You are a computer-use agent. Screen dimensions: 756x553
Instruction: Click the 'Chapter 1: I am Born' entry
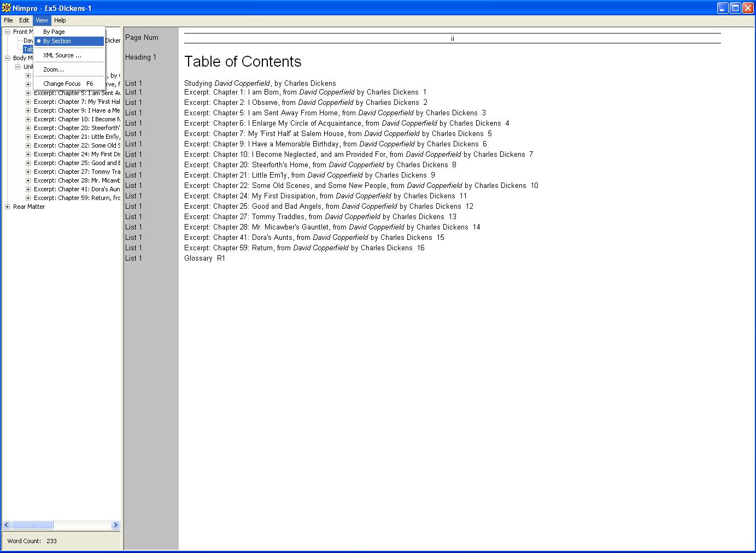click(305, 92)
